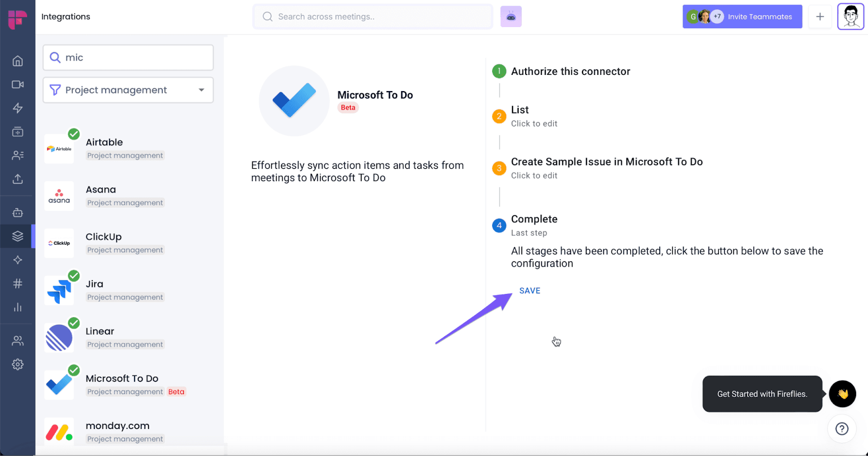868x456 pixels.
Task: Click the Jira logo tile
Action: click(x=59, y=290)
